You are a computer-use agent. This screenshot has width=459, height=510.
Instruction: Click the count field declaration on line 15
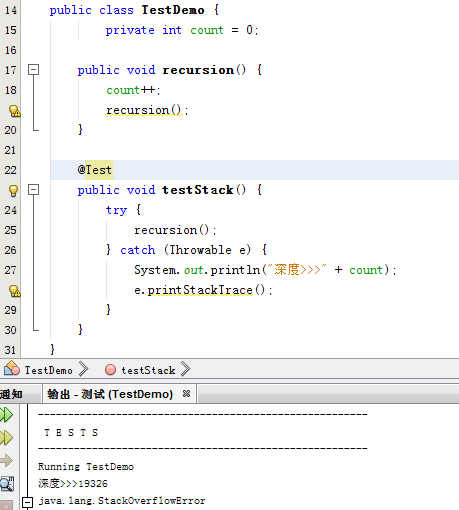tap(207, 30)
